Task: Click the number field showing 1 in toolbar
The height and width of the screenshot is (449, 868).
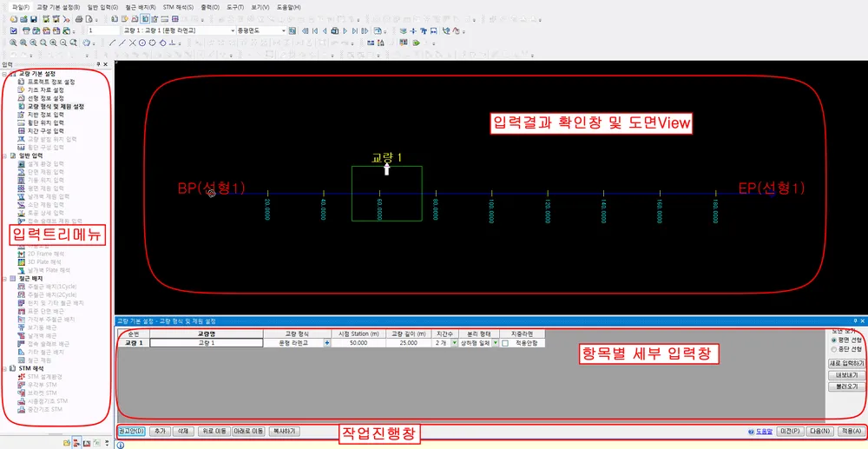Action: 103,31
